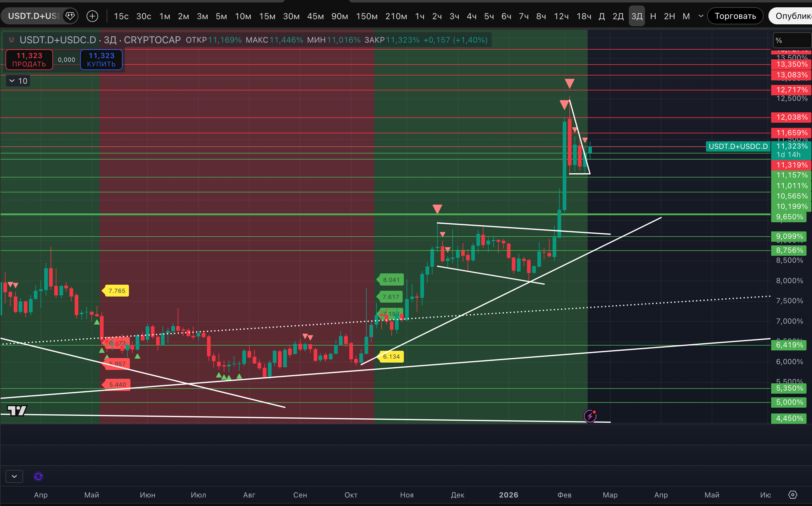Select the 1ч interval
Viewport: 812px width, 506px height.
pos(420,16)
